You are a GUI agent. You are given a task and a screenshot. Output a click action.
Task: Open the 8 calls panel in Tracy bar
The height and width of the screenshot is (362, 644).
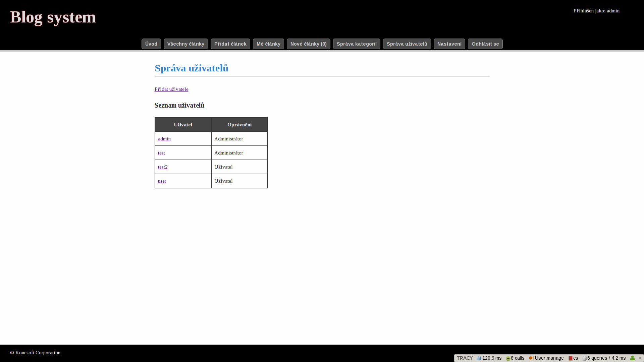point(515,358)
